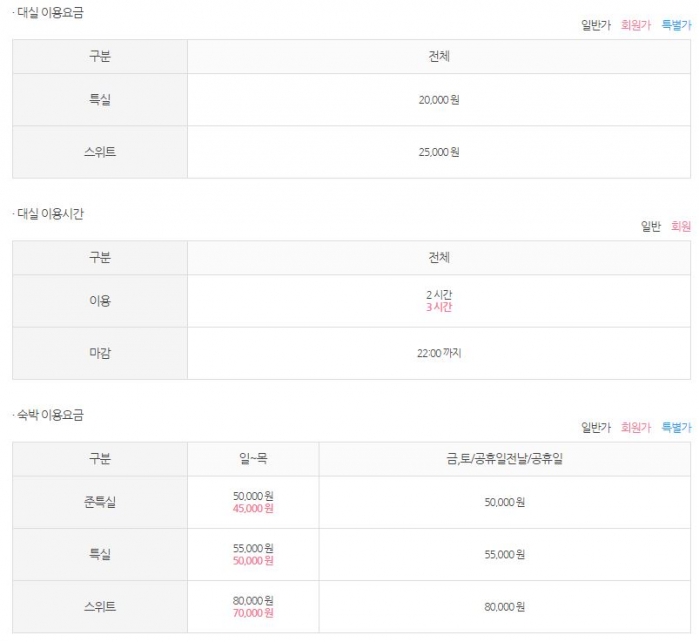Click 특별가 legend above 대실 이용요금 table
This screenshot has width=699, height=642.
[676, 26]
